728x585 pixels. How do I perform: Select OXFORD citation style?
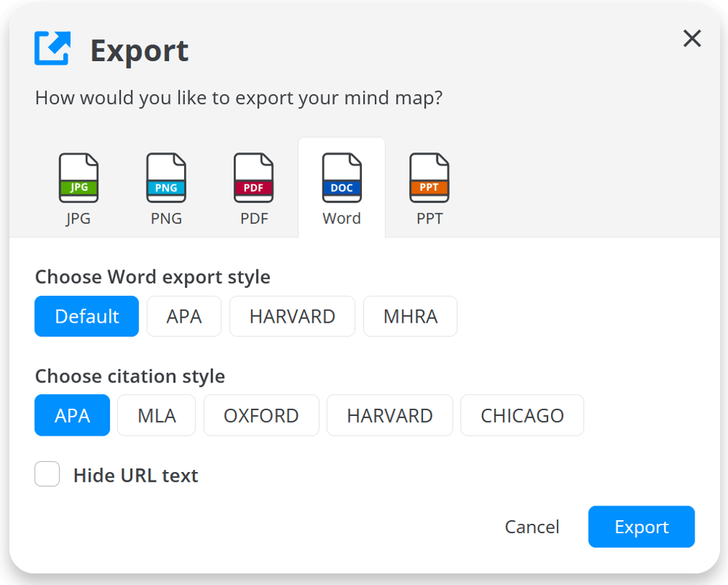pyautogui.click(x=261, y=415)
